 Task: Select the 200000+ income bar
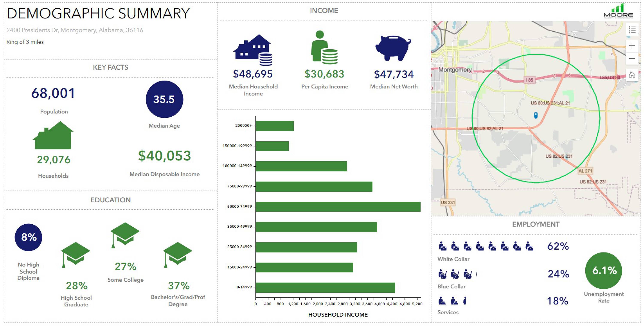pyautogui.click(x=275, y=126)
